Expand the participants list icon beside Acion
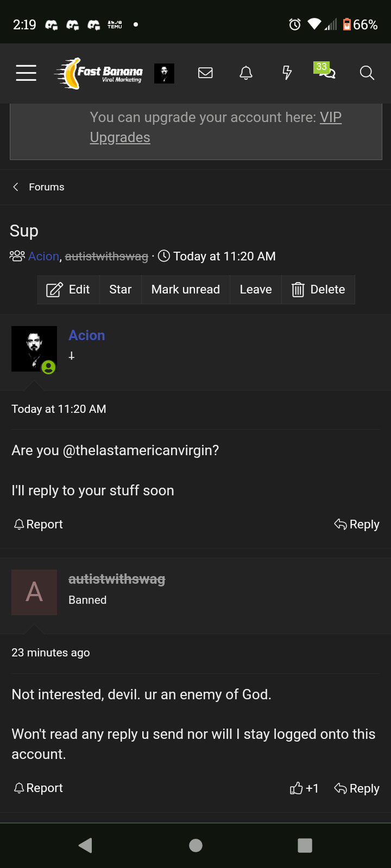 click(x=17, y=256)
